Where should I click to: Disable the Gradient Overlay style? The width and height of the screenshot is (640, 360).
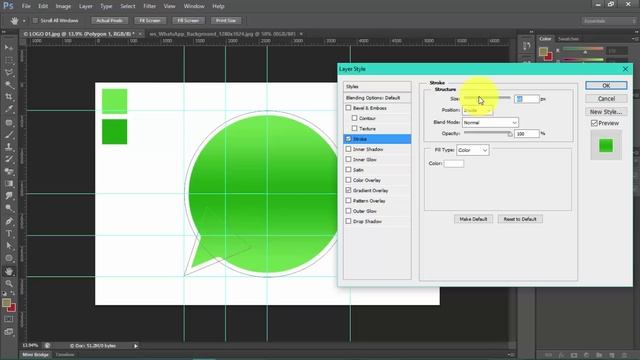point(348,190)
